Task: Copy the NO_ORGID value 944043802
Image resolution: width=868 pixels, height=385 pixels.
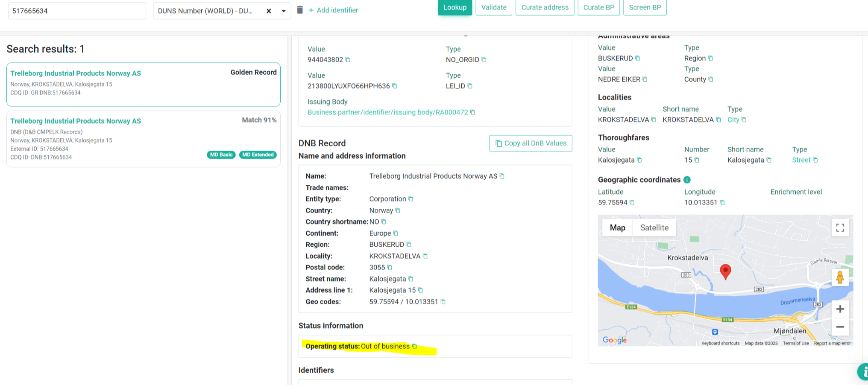Action: [348, 60]
